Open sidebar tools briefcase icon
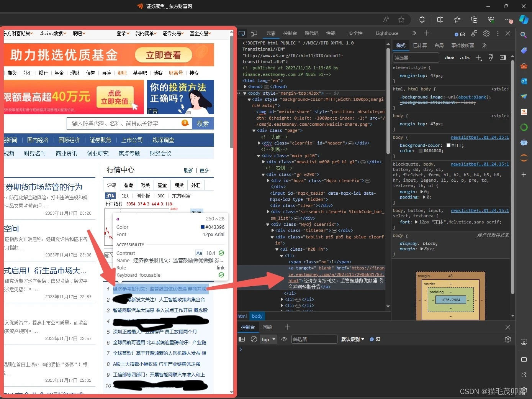 pos(524,66)
